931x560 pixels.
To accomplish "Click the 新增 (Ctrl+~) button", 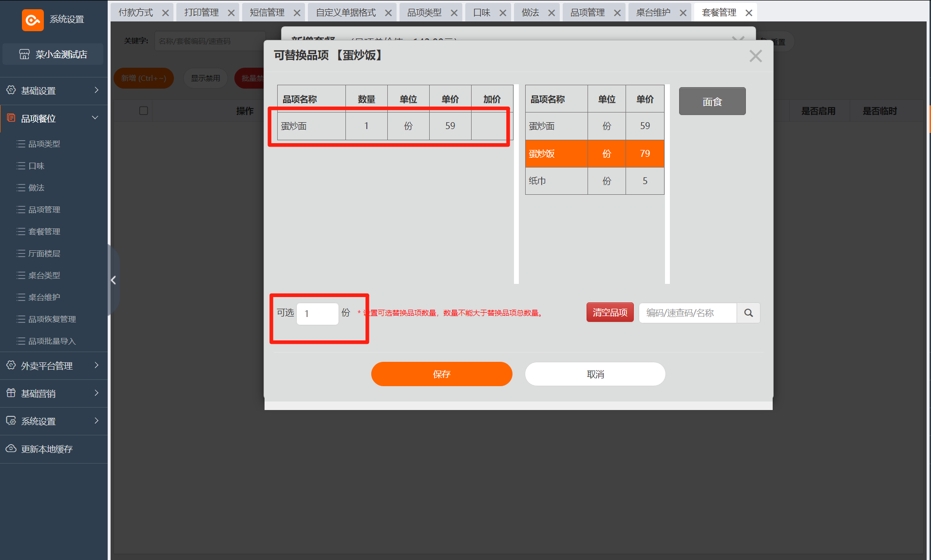I will [x=144, y=78].
